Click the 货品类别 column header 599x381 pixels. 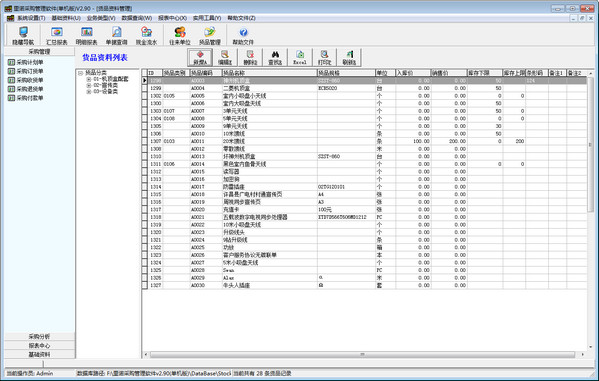[176, 73]
